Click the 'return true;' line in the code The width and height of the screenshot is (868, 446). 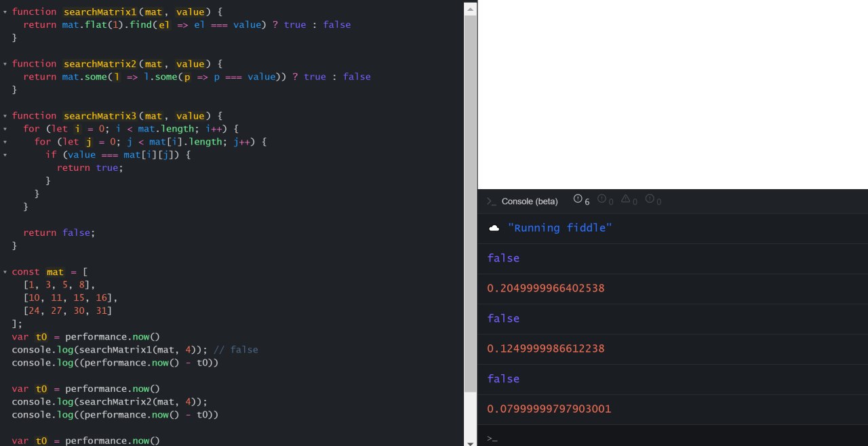[x=90, y=167]
